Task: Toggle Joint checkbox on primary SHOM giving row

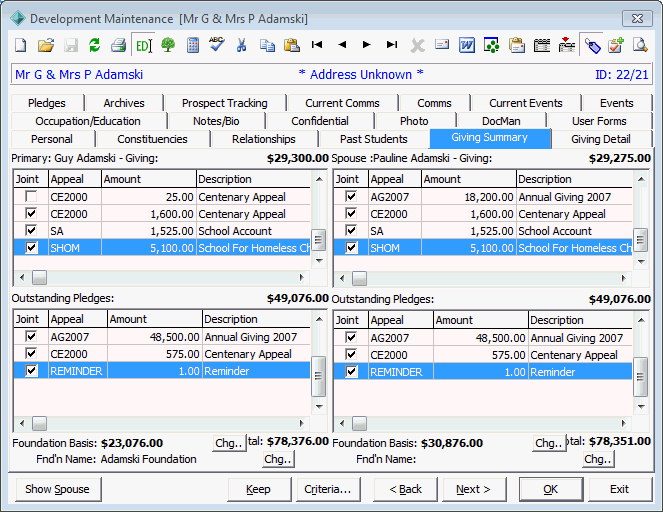Action: coord(31,247)
